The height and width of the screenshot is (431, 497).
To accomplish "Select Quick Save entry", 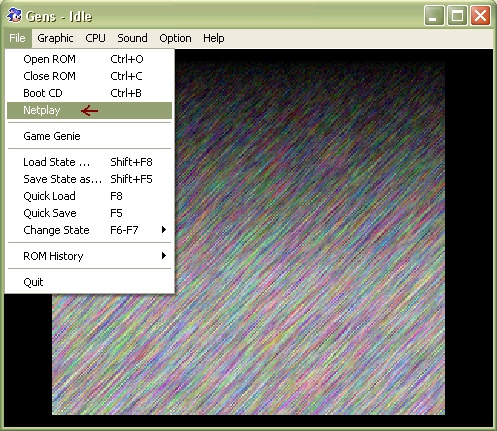I will point(89,213).
